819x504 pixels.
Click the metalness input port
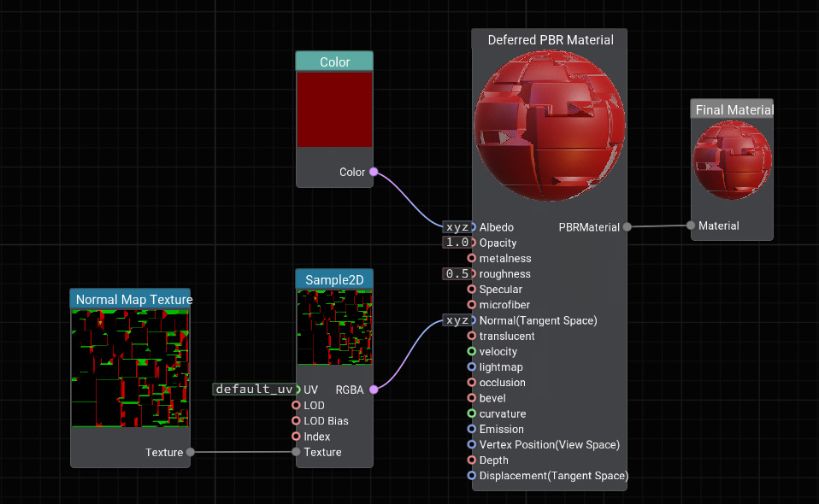[x=472, y=258]
